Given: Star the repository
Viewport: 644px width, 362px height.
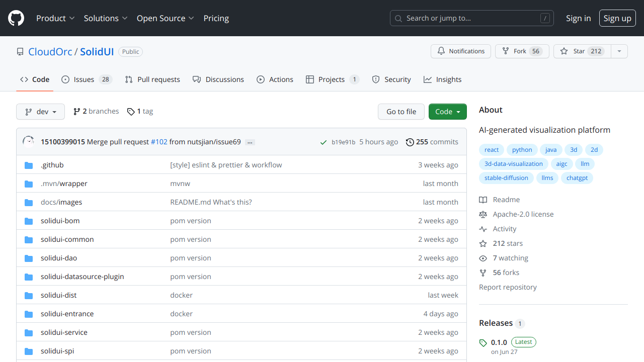Looking at the screenshot, I should tap(582, 51).
